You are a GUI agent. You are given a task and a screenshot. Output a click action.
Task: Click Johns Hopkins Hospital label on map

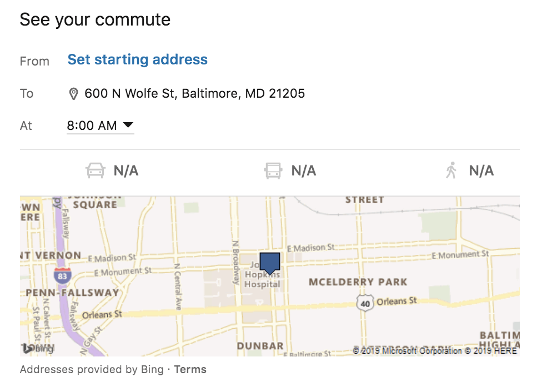(x=262, y=275)
